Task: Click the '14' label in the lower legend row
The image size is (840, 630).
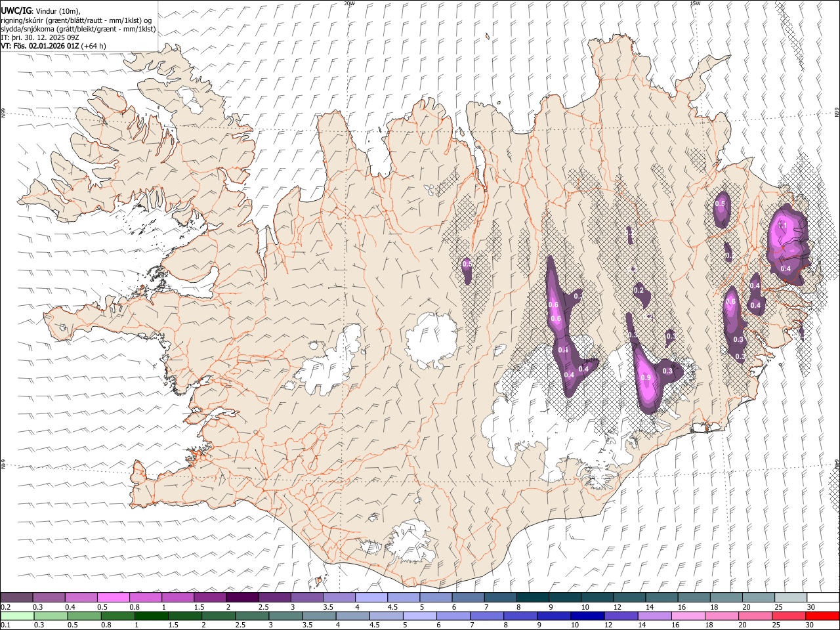Action: (643, 625)
